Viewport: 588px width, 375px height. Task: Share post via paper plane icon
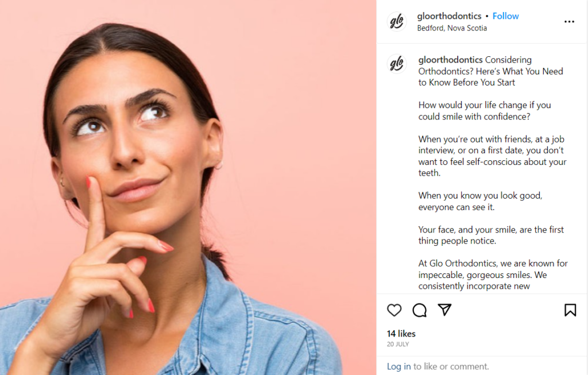(x=445, y=310)
